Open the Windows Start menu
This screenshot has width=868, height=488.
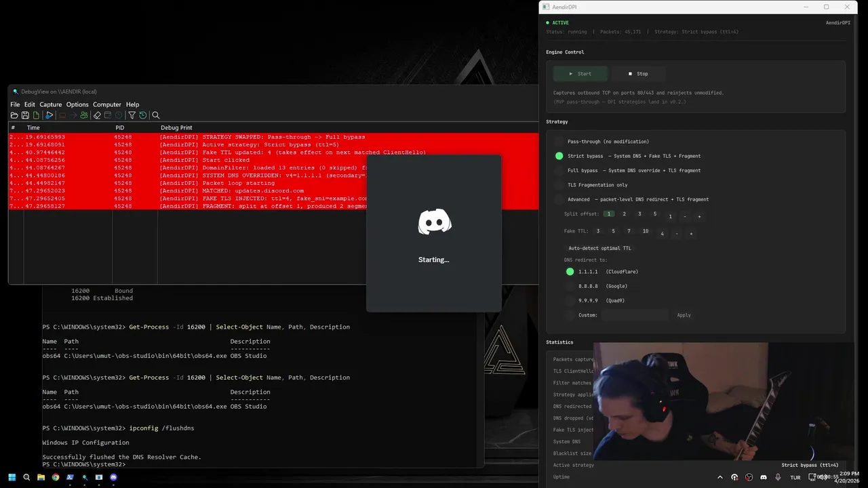[x=12, y=477]
